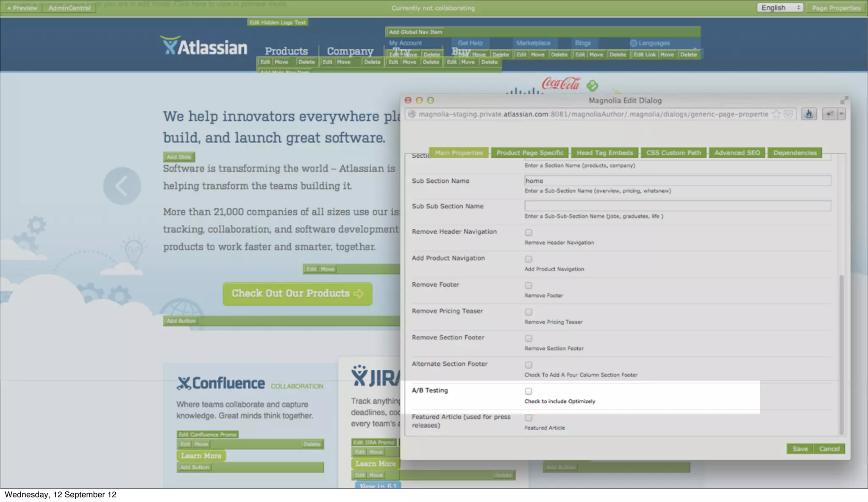
Task: Click the Atlassian logo
Action: pos(204,46)
